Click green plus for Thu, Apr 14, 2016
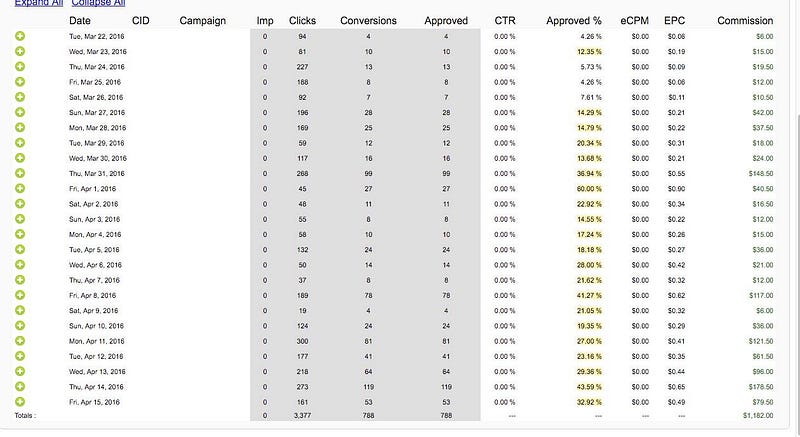Image resolution: width=800 pixels, height=437 pixels. pyautogui.click(x=21, y=386)
